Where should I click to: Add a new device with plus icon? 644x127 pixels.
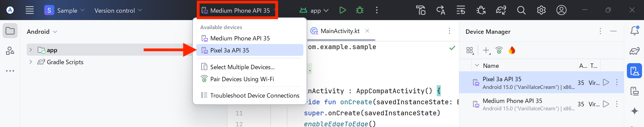tap(486, 50)
